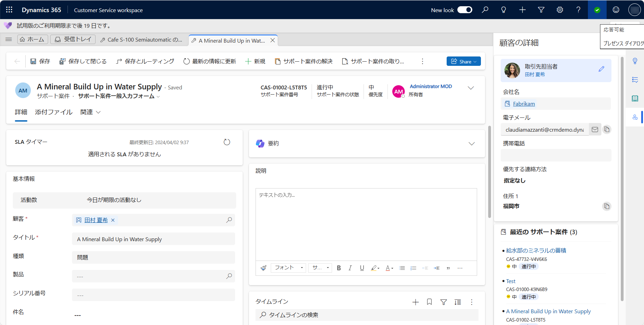This screenshot has width=644, height=325.
Task: Switch to the 受信トレイ tab
Action: (73, 39)
